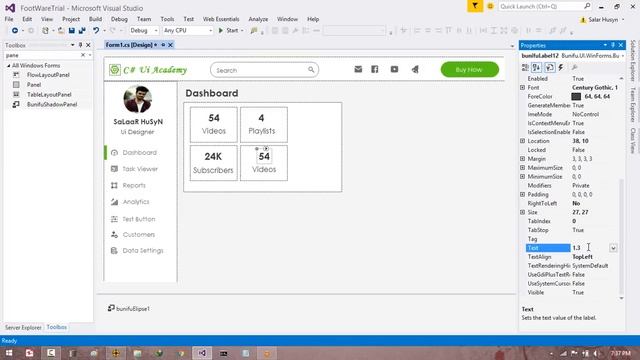Open the Windows Start button
The image size is (640, 360).
coord(9,353)
